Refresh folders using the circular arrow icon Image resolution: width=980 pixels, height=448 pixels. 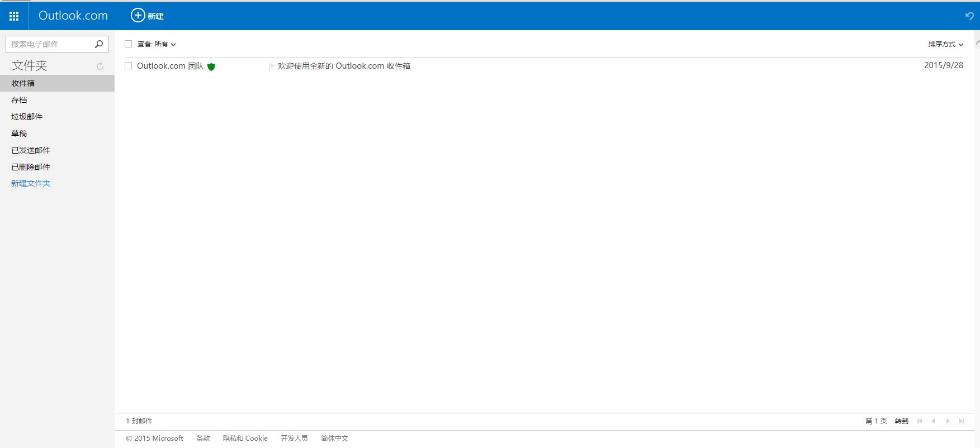click(x=100, y=66)
